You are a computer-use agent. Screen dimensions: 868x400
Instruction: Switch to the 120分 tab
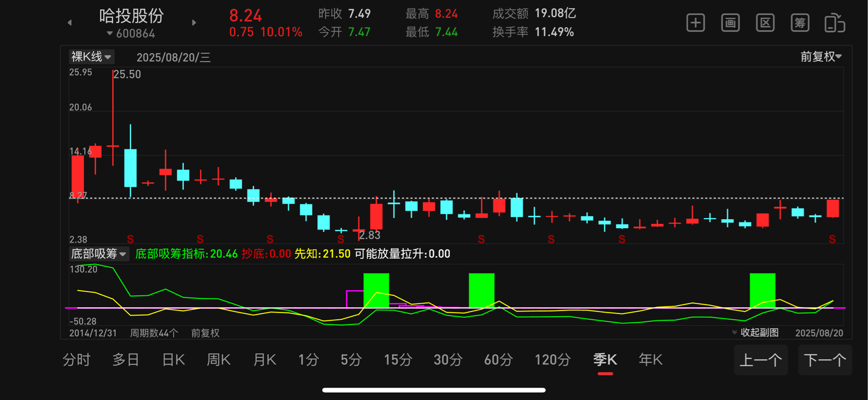(x=553, y=360)
